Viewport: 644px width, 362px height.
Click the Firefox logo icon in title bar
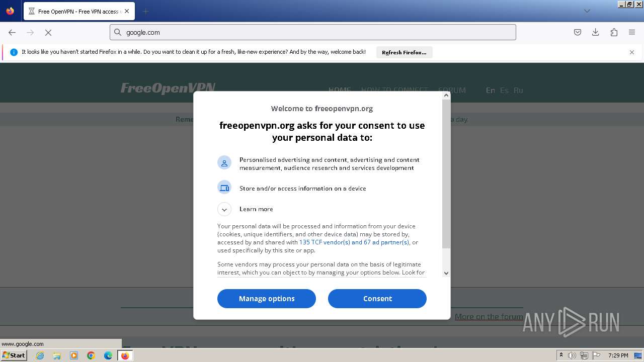[10, 11]
